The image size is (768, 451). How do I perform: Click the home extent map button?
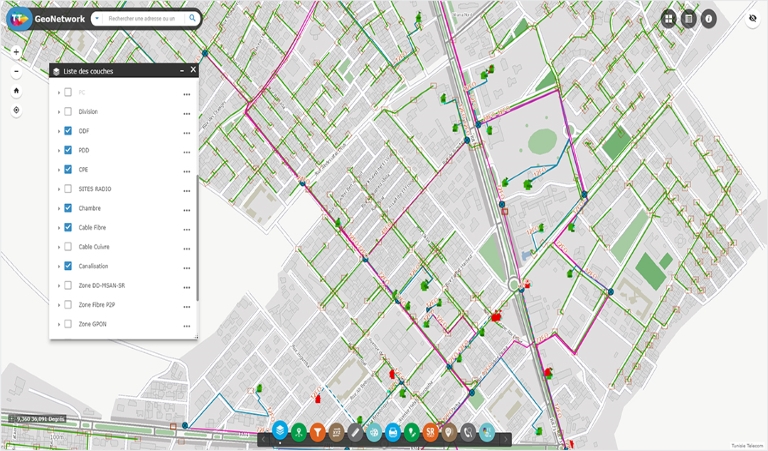[16, 91]
